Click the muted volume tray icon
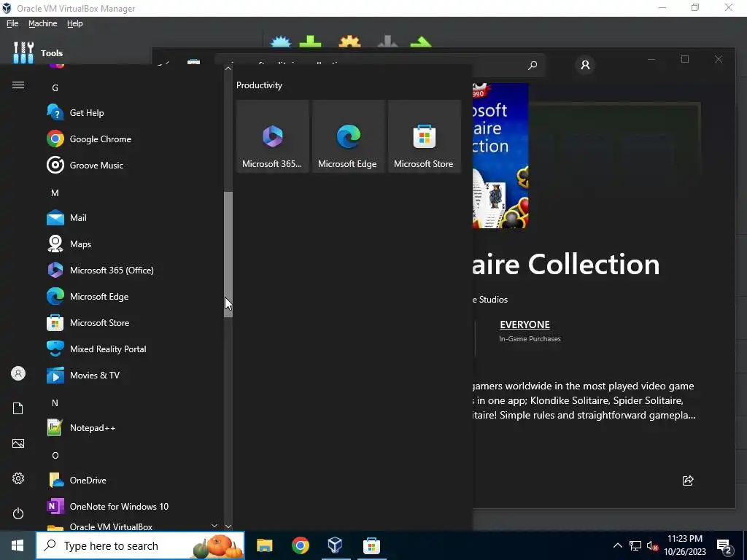The width and height of the screenshot is (747, 560). [x=652, y=545]
